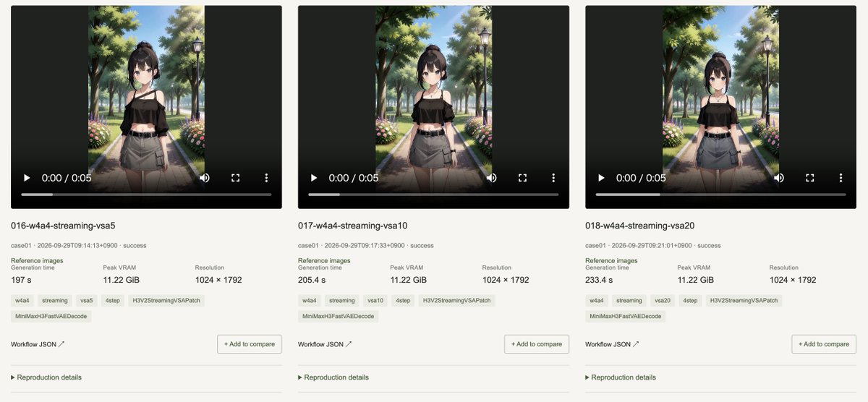The width and height of the screenshot is (868, 402).
Task: Click the H3V2StreamingVSAPatch tag under 017-w4a4-streaming-vsa10
Action: point(457,300)
